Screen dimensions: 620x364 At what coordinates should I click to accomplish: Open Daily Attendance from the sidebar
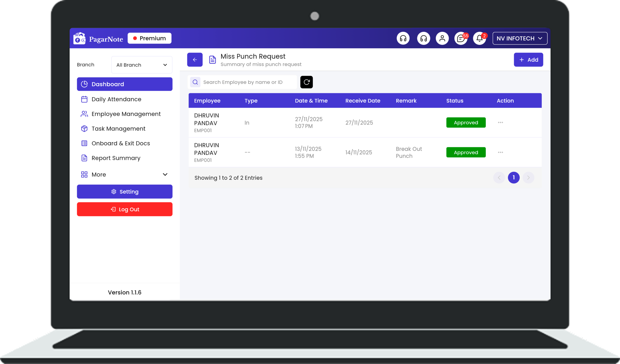pos(116,99)
